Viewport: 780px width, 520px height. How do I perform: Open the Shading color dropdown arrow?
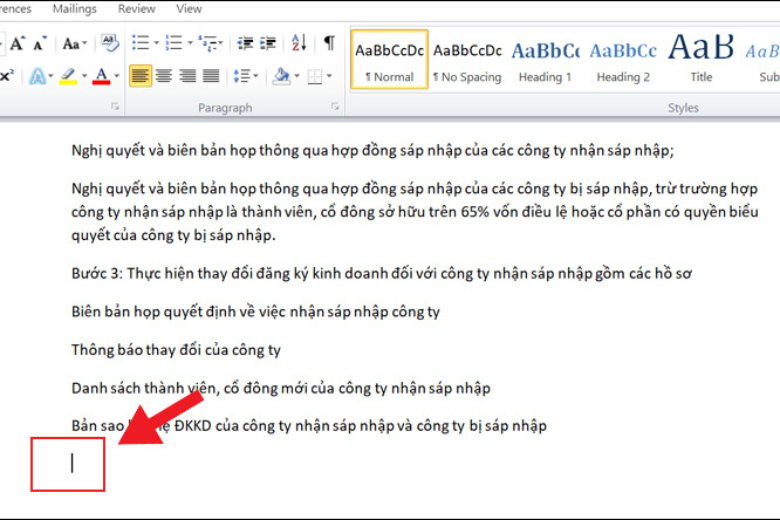[297, 76]
